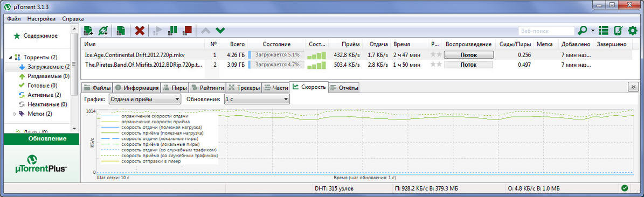The image size is (644, 197).
Task: Open Preferences via the green gear icon
Action: pyautogui.click(x=633, y=30)
